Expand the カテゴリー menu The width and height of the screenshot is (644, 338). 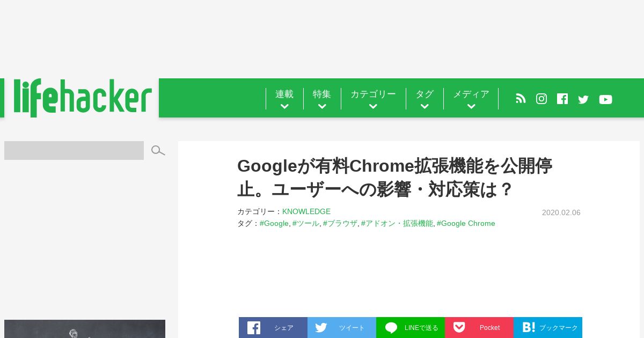[373, 99]
